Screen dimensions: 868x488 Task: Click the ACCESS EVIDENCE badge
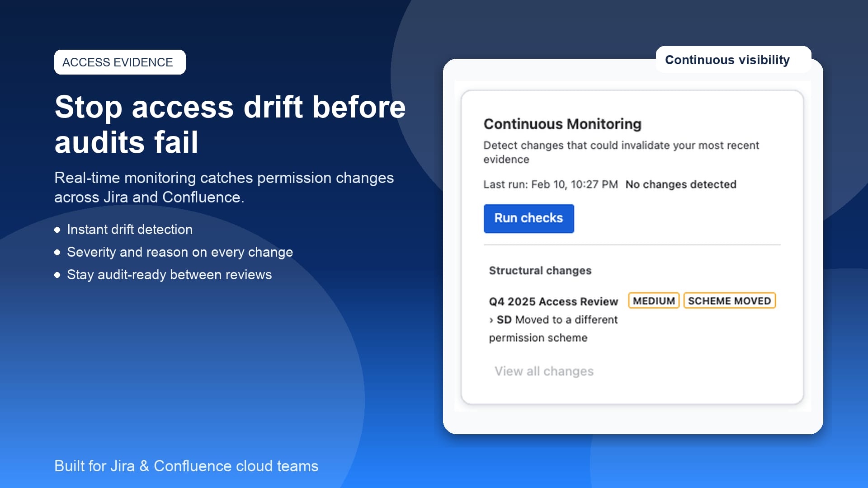(x=120, y=62)
